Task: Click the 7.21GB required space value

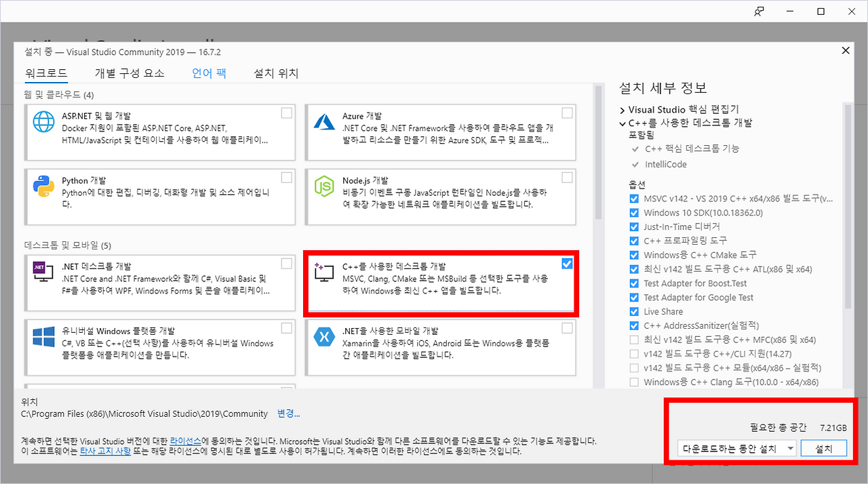Action: [833, 428]
